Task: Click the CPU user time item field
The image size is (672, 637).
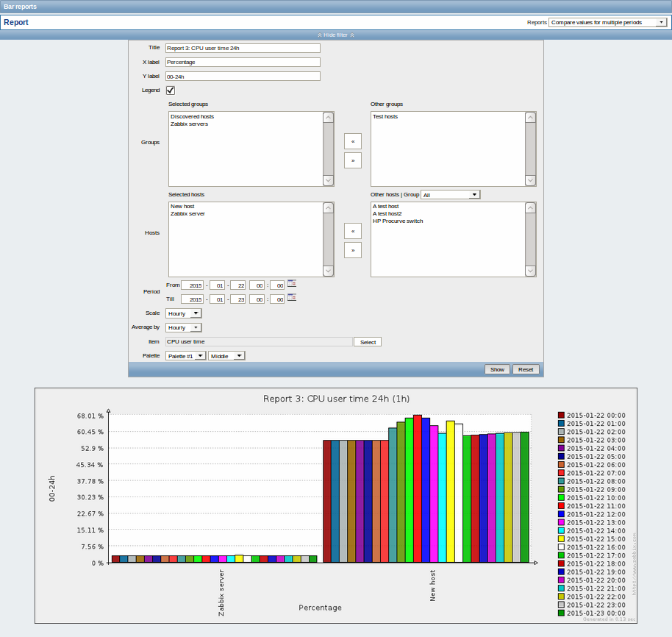Action: (259, 341)
